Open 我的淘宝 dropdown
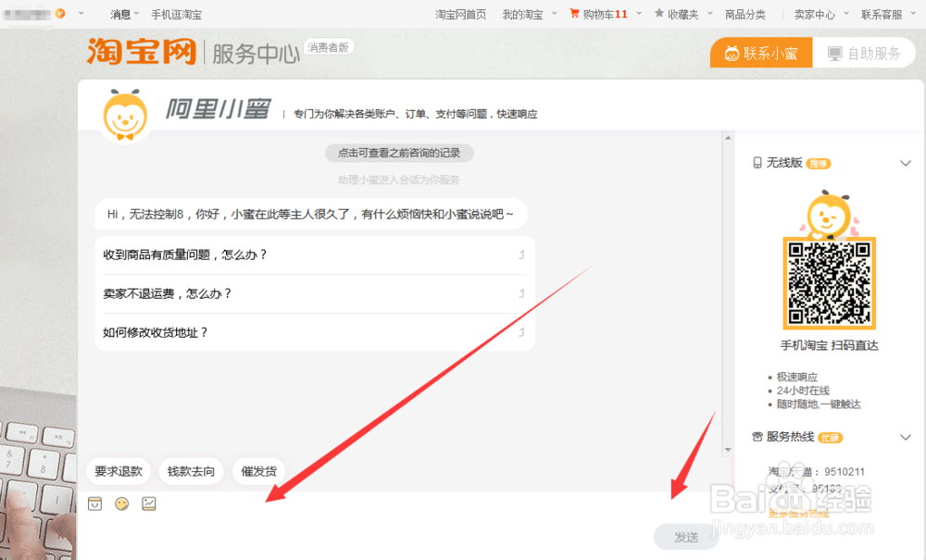Screen dimensions: 926x560 coord(529,14)
